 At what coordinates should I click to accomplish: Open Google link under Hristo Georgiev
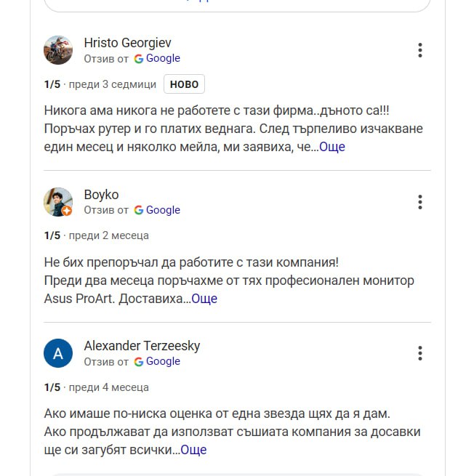[163, 59]
